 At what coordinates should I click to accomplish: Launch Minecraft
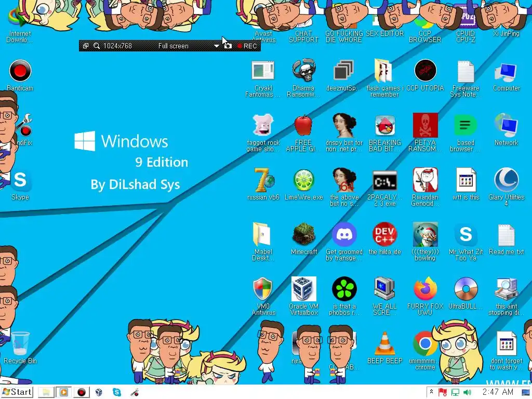pos(303,235)
